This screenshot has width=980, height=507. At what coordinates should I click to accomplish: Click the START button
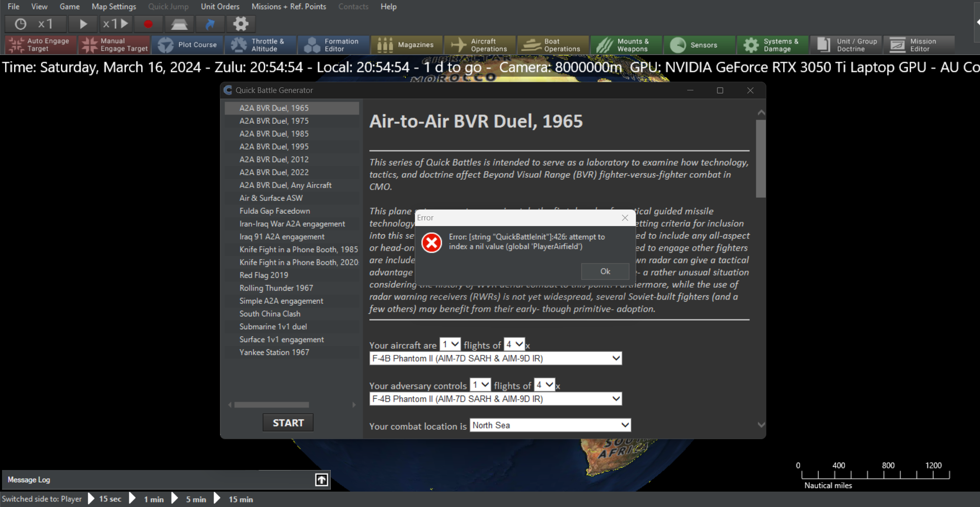pos(288,423)
